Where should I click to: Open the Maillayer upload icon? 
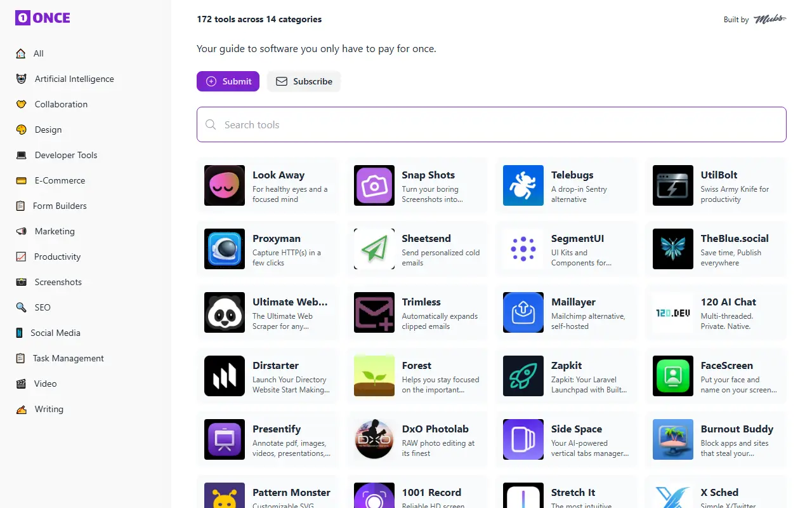(x=523, y=312)
